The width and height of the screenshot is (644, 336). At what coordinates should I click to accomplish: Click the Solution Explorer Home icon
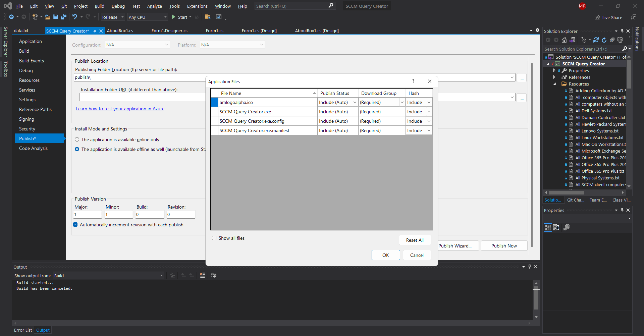point(564,40)
